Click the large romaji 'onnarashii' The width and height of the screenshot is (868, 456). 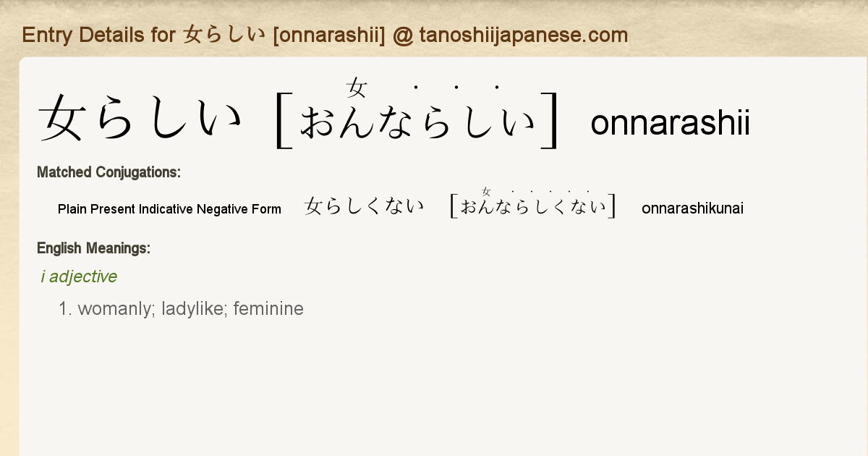coord(670,124)
